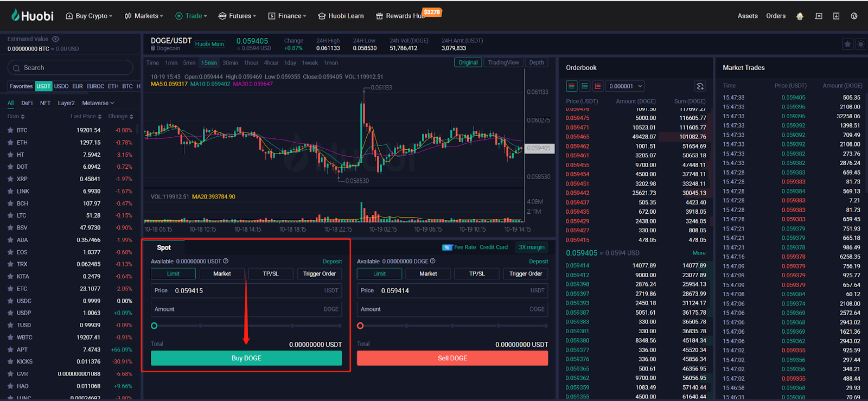
Task: Switch chart to the 1day interval
Action: click(x=290, y=63)
